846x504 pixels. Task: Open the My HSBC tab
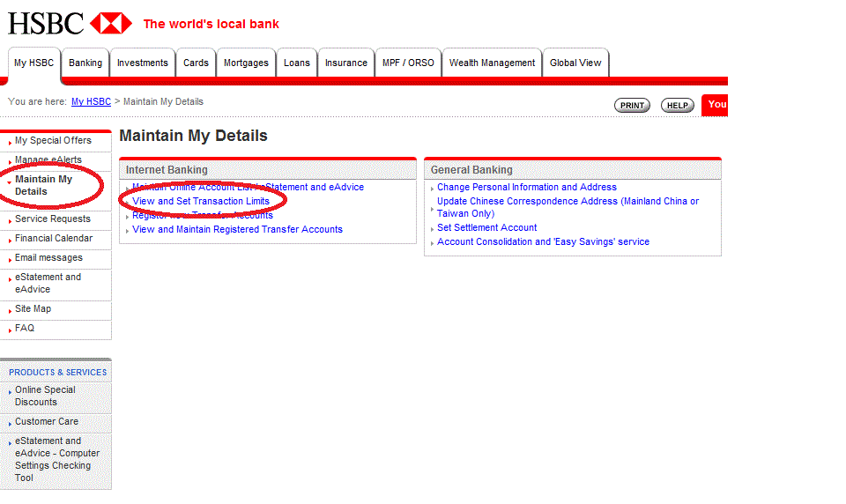[34, 63]
